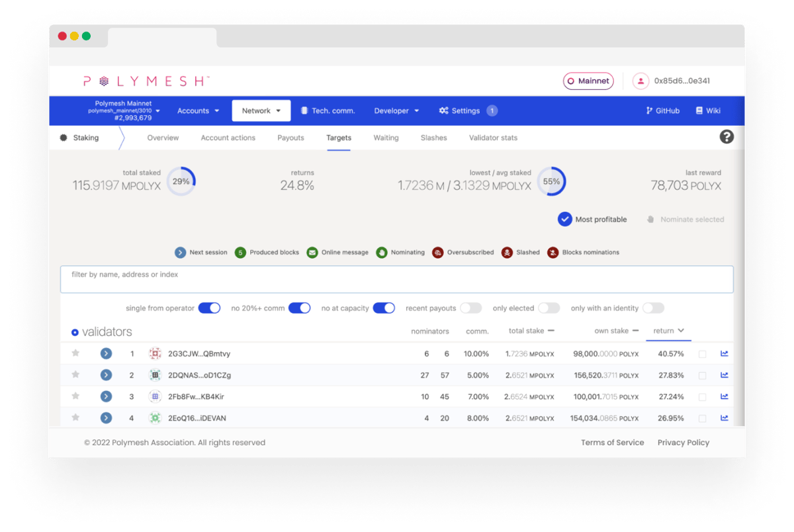Sort by own stake column
Image resolution: width=794 pixels, height=532 pixels.
[617, 331]
